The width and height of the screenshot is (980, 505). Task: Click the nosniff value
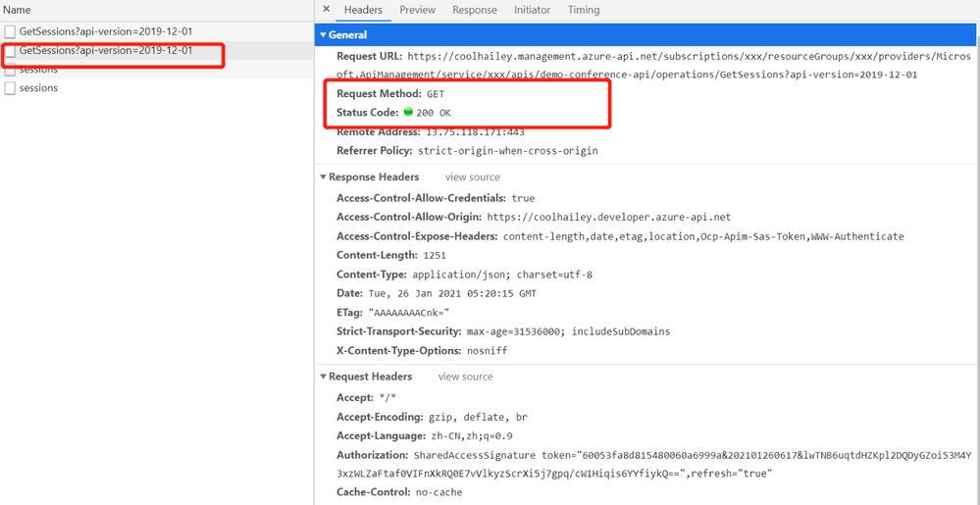pos(487,351)
